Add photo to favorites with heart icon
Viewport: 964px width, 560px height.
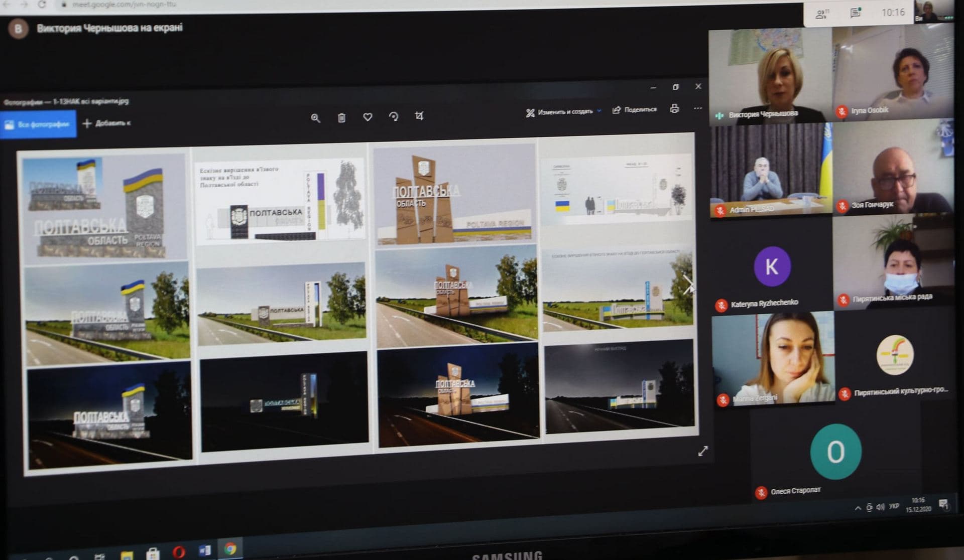click(368, 117)
